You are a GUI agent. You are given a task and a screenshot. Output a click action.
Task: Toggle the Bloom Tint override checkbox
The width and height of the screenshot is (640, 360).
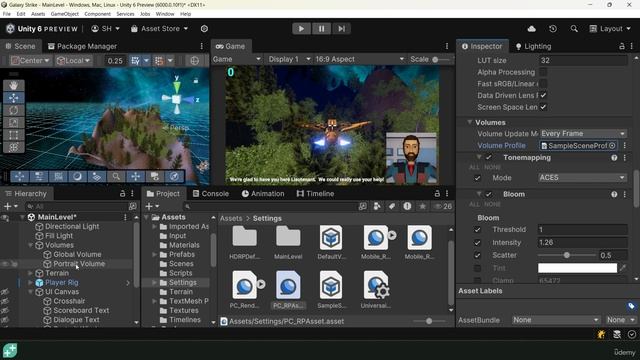tap(477, 268)
